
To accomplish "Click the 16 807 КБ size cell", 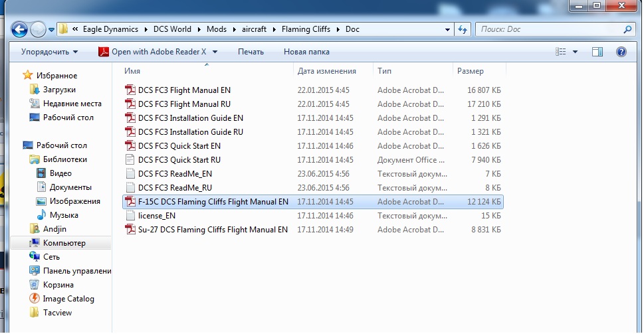I will click(484, 90).
